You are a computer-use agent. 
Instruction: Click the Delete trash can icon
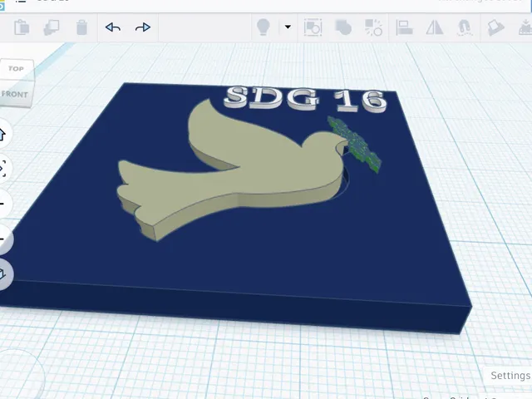tap(81, 27)
